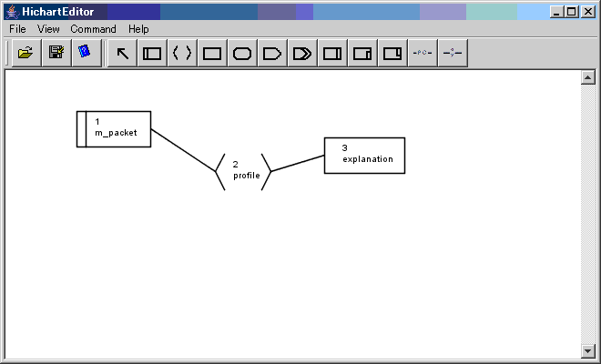Image resolution: width=601 pixels, height=364 pixels.
Task: Select the right-barred rectangle shape tool
Action: 332,54
